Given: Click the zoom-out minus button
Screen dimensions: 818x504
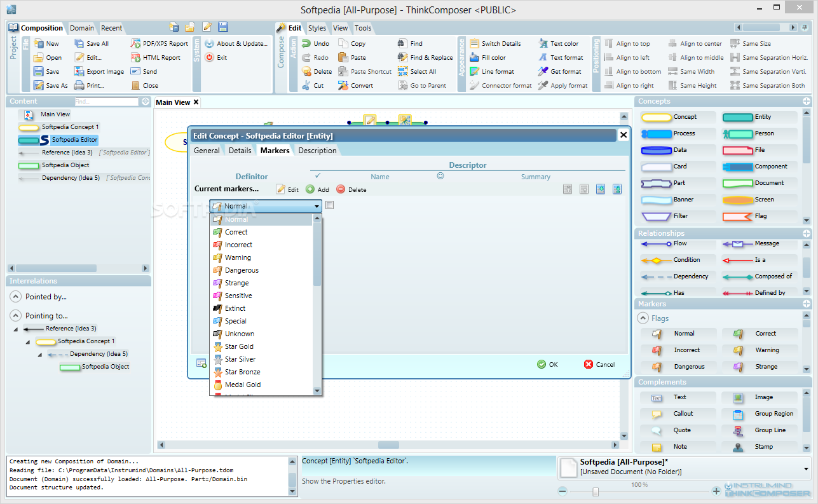Looking at the screenshot, I should tap(562, 491).
